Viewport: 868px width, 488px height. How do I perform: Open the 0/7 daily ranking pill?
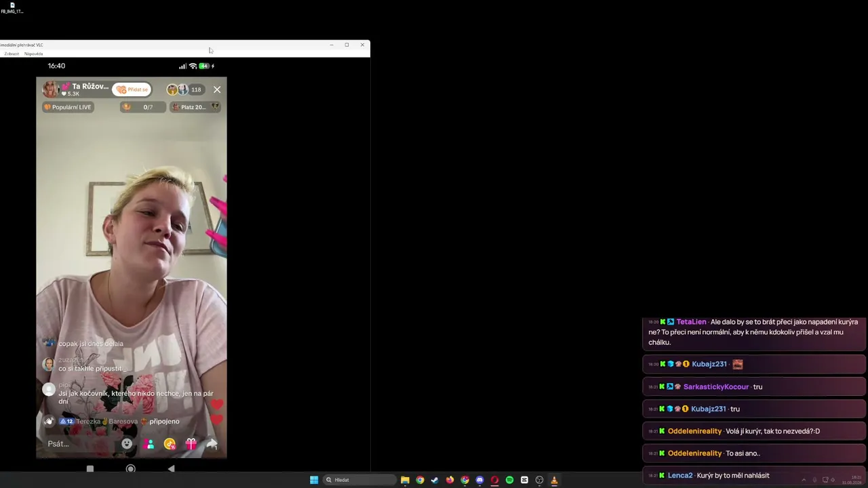[x=142, y=107]
